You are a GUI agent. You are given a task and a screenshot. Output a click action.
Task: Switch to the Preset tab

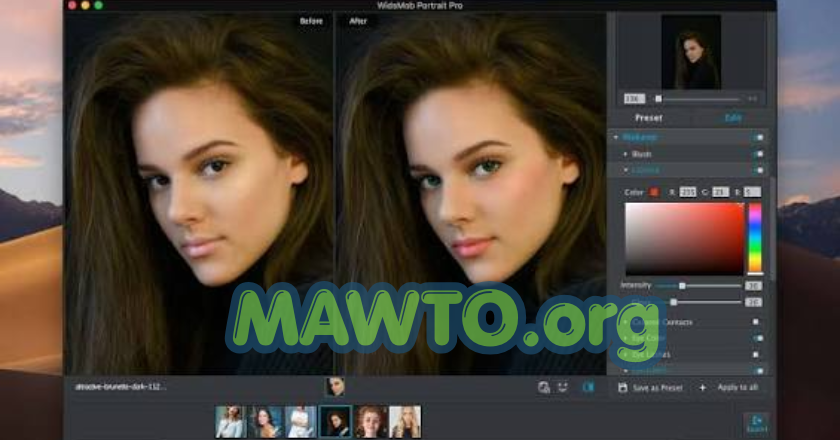(649, 118)
